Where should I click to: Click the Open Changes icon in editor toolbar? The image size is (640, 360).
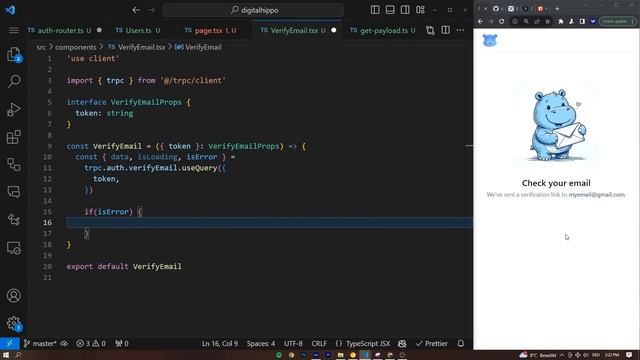pos(430,30)
